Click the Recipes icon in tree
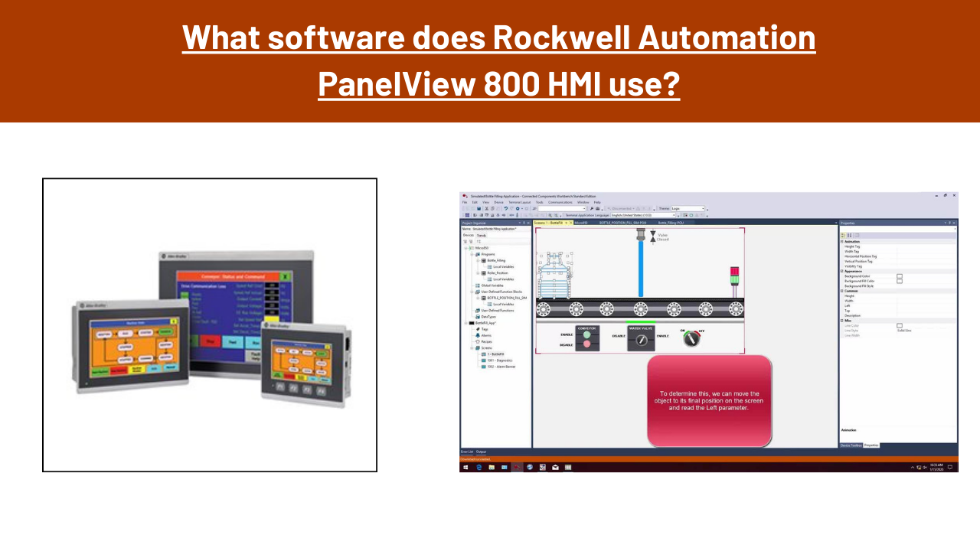 tap(478, 341)
